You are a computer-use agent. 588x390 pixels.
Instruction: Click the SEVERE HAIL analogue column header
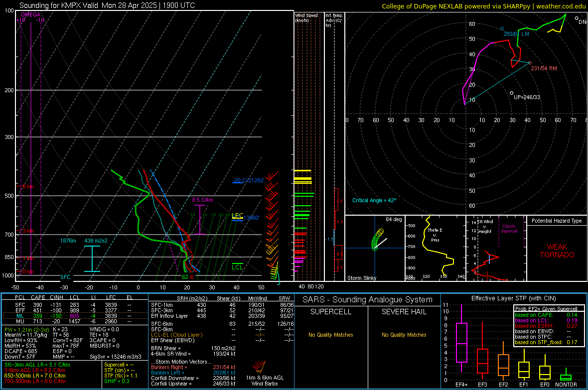pyautogui.click(x=404, y=312)
